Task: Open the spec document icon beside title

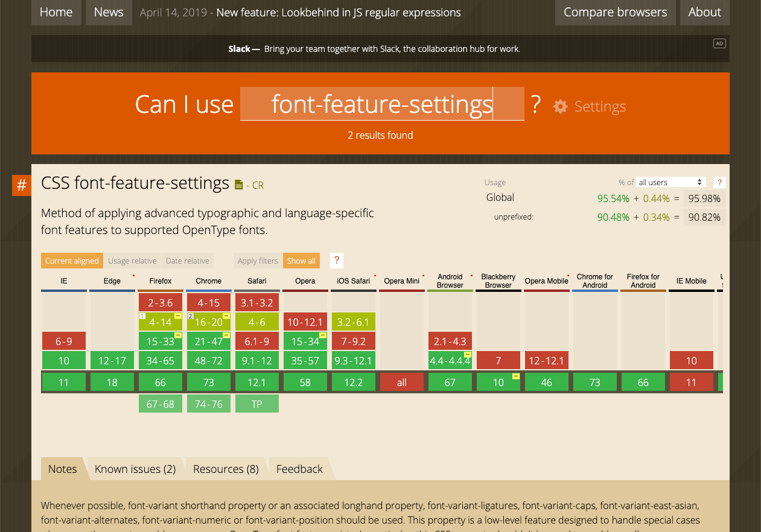Action: [x=238, y=185]
